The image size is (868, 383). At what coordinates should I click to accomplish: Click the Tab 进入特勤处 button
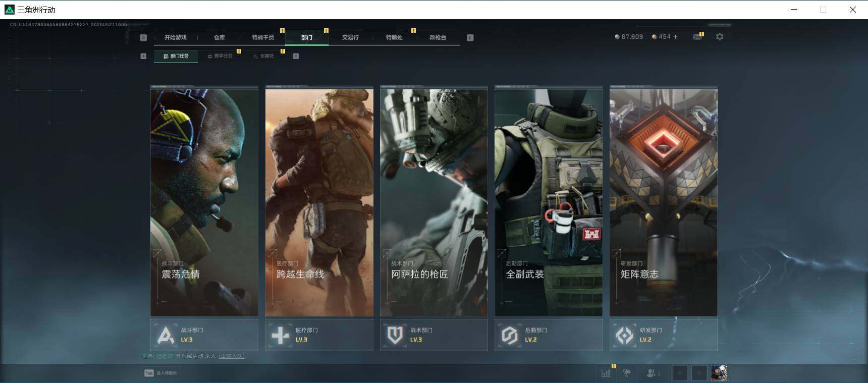coord(161,373)
